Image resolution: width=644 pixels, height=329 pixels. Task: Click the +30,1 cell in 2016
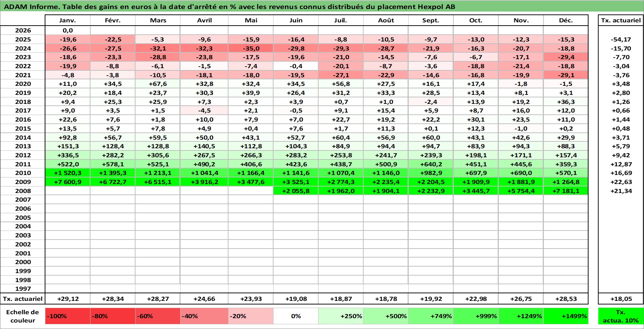(x=476, y=119)
